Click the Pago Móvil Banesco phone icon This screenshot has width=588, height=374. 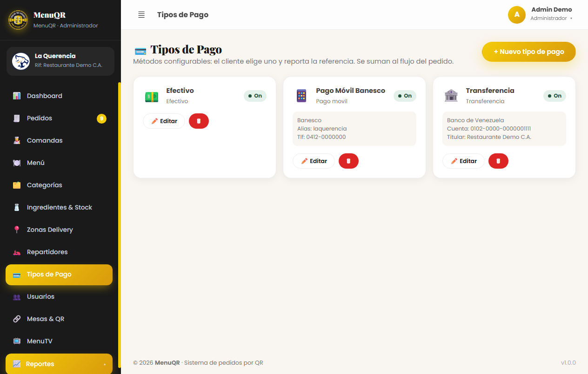pos(301,96)
